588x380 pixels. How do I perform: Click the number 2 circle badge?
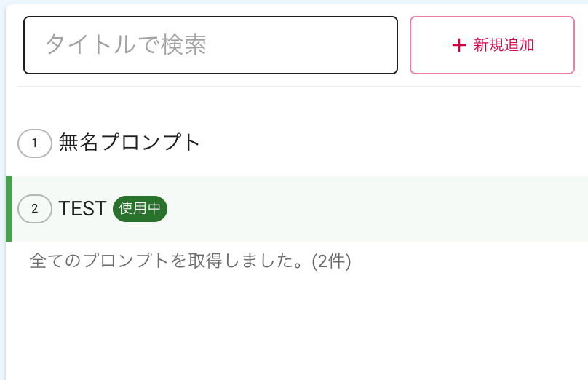coord(34,209)
